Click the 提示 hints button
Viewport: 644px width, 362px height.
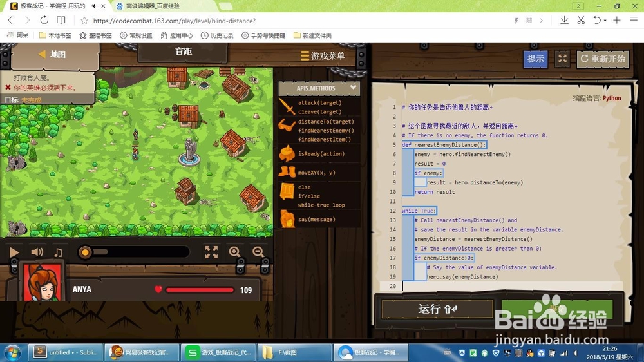[x=536, y=59]
